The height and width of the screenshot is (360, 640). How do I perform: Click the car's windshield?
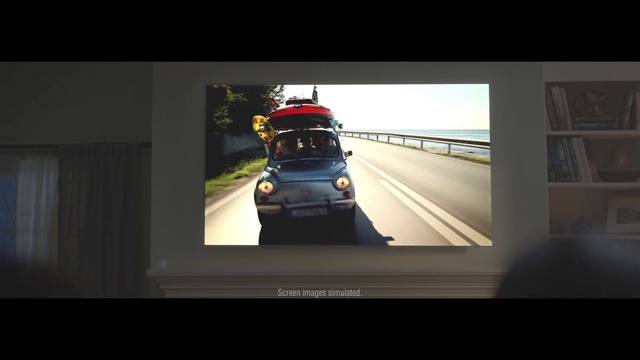click(x=305, y=147)
